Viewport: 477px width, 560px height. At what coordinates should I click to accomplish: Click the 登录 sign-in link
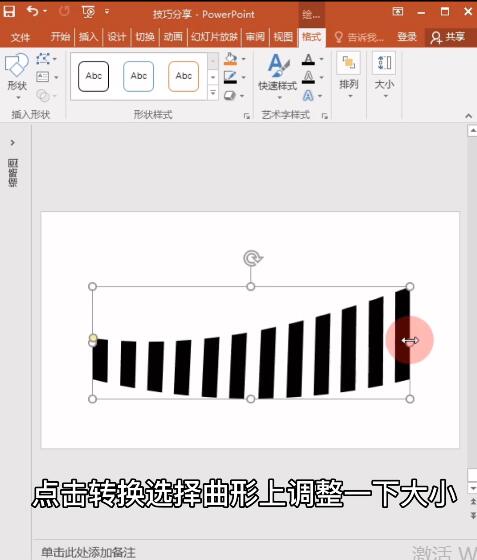[407, 37]
